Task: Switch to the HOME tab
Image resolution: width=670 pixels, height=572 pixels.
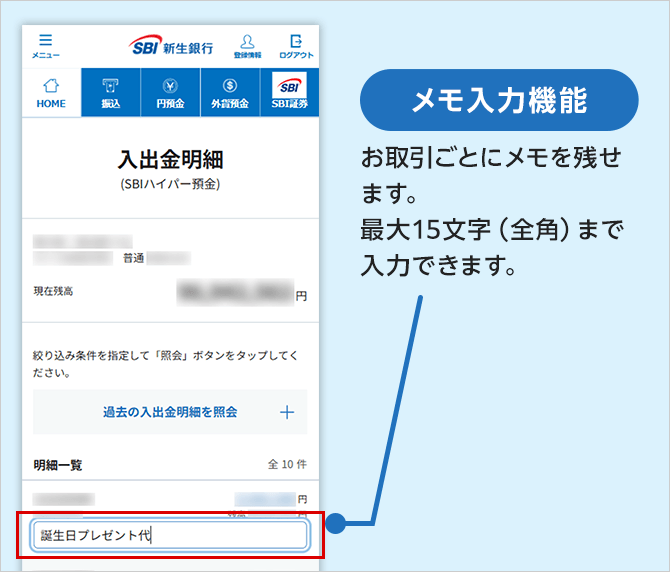Action: [x=51, y=92]
